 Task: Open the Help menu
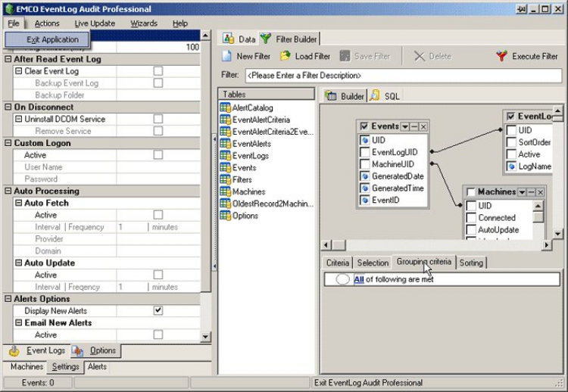(x=180, y=23)
